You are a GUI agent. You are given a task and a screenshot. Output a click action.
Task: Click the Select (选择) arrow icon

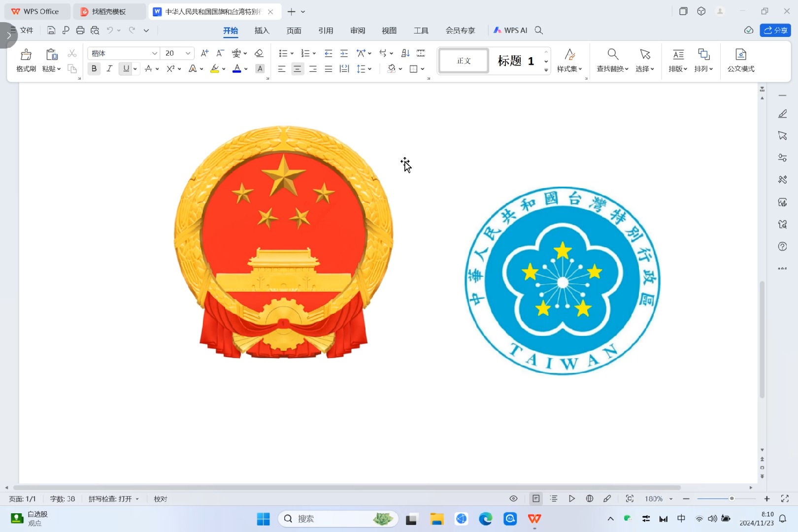(x=645, y=54)
